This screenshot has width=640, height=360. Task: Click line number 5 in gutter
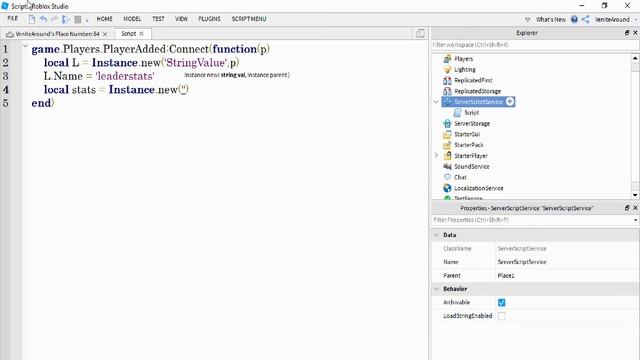[5, 103]
